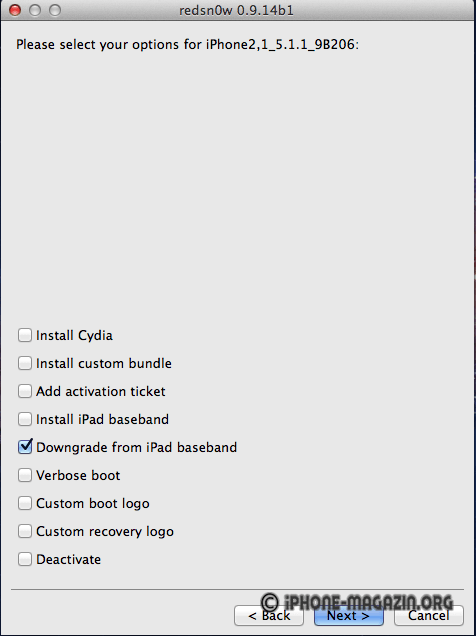Check the Add activation ticket box
The image size is (476, 636).
[x=25, y=391]
